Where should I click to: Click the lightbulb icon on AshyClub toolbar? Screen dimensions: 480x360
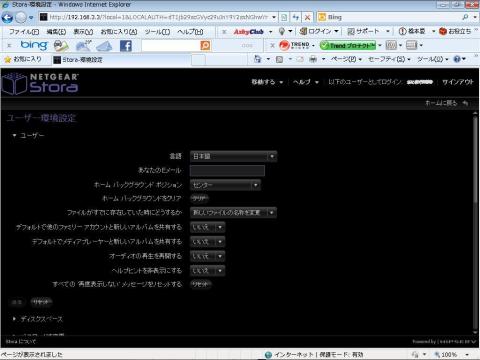point(282,31)
